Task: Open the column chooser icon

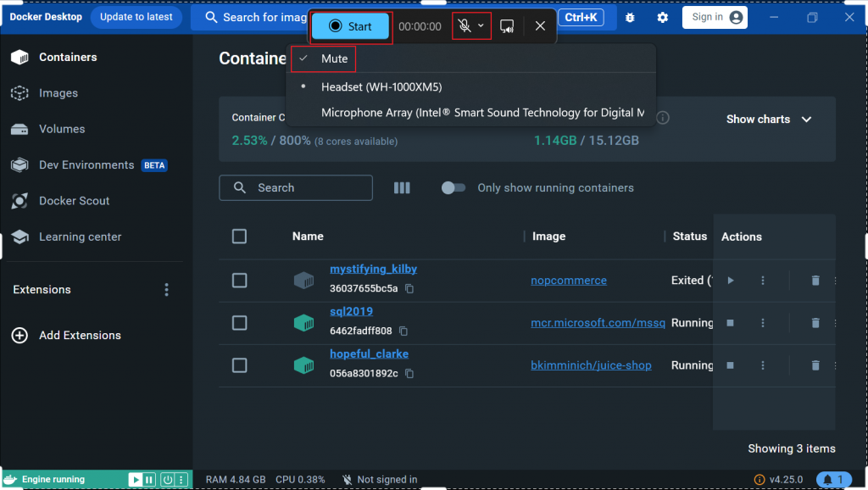Action: (402, 188)
